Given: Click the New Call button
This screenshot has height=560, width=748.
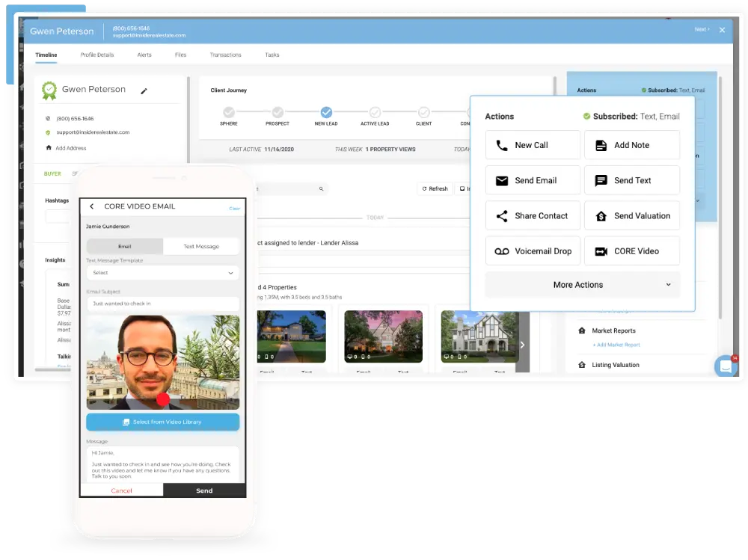Looking at the screenshot, I should 533,145.
